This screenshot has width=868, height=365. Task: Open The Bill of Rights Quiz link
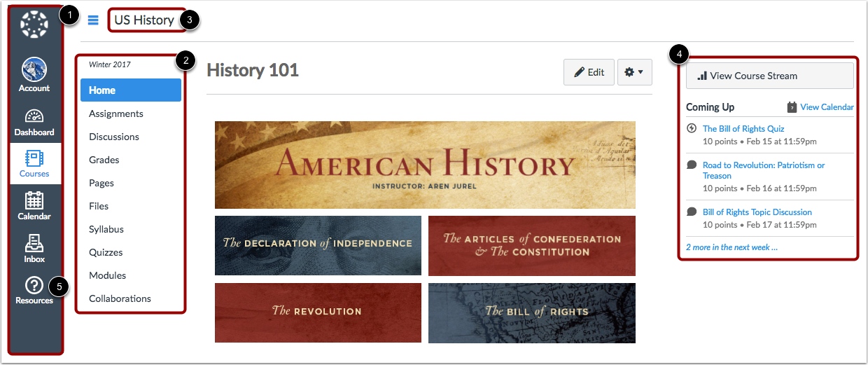tap(743, 128)
